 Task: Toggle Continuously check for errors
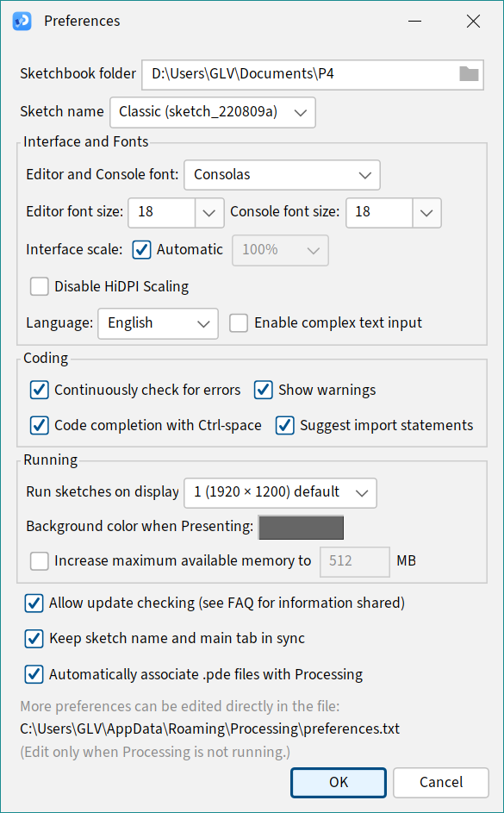(39, 390)
